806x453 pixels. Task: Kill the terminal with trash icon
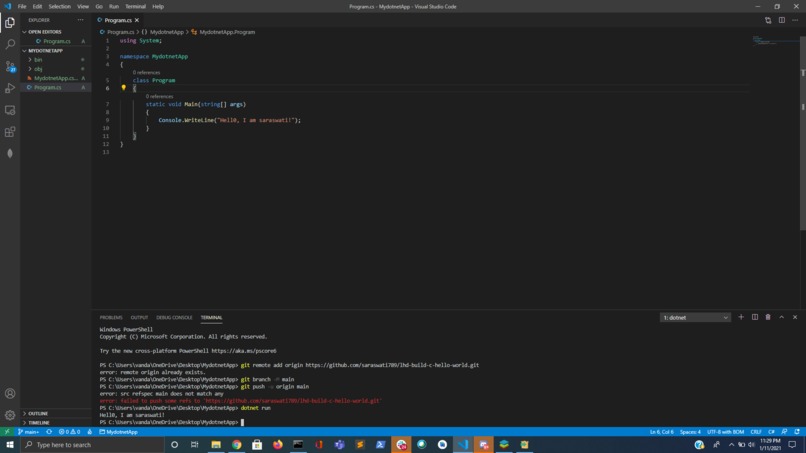(768, 317)
